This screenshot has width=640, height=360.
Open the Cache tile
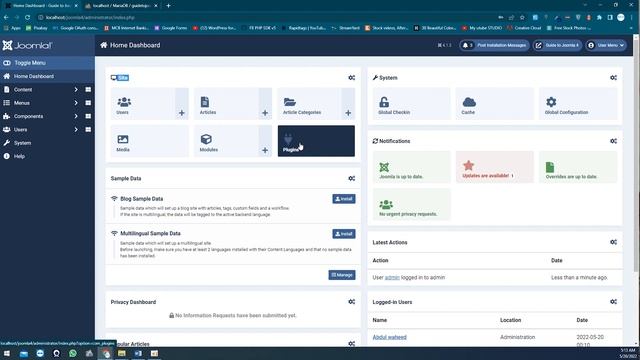[495, 104]
